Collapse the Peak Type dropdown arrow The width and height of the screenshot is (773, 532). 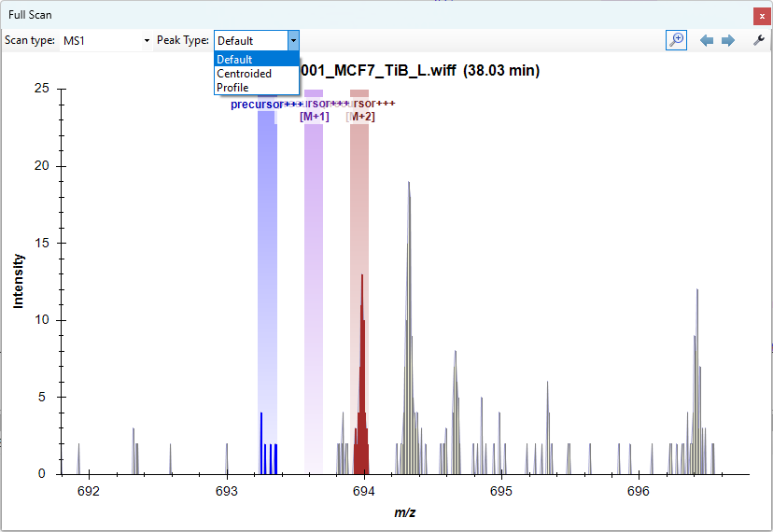point(293,41)
